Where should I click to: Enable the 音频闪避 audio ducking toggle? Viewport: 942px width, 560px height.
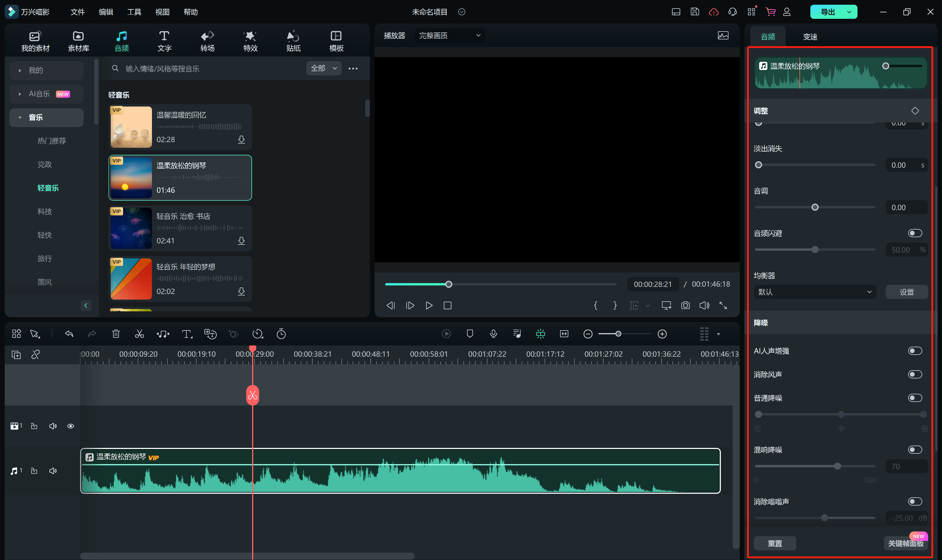click(915, 233)
